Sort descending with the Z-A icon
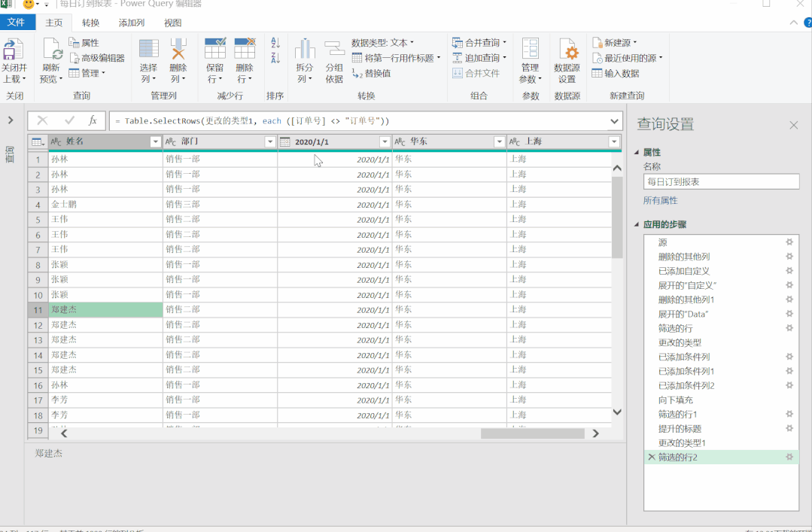This screenshot has height=532, width=812. 275,57
